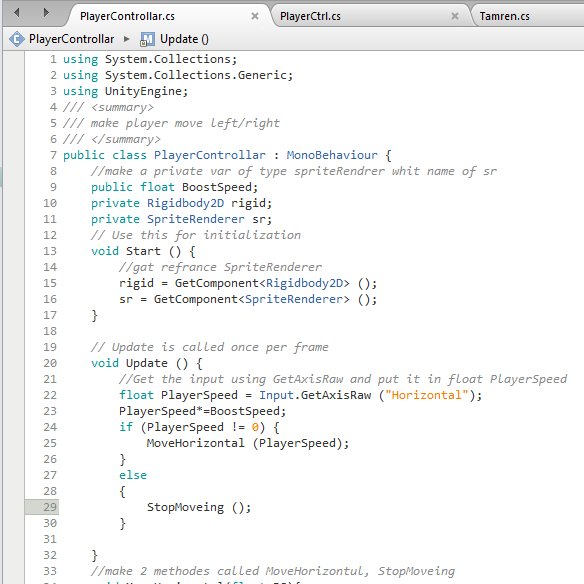The height and width of the screenshot is (584, 584).
Task: Switch to the PlayerControllar.cs tab
Action: 127,16
